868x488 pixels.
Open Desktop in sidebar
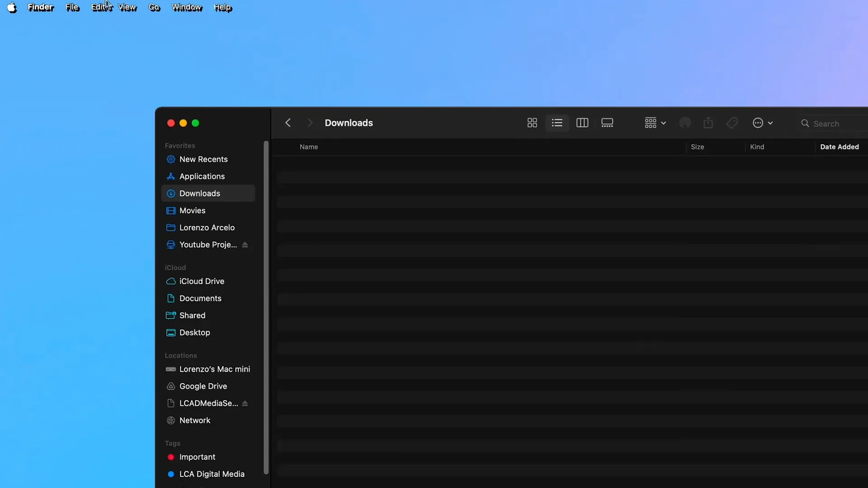click(x=208, y=333)
